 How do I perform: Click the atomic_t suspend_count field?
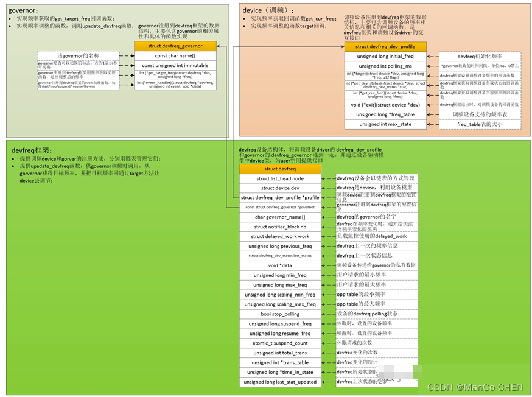pyautogui.click(x=280, y=343)
